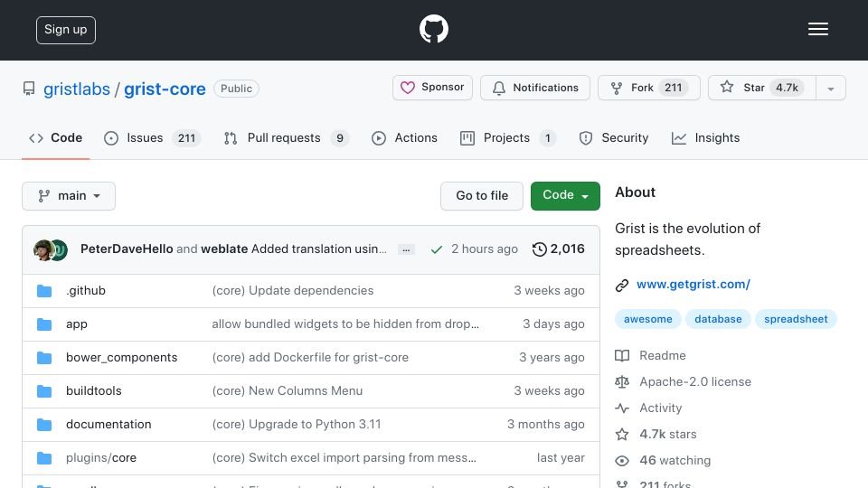Click the PeterDaveHello avatar
868x488 pixels.
coord(43,250)
